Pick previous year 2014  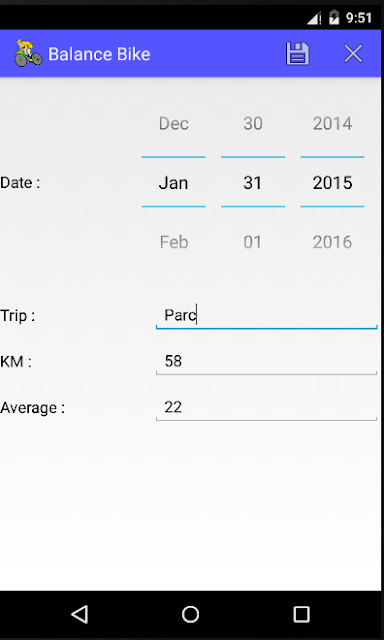coord(332,124)
